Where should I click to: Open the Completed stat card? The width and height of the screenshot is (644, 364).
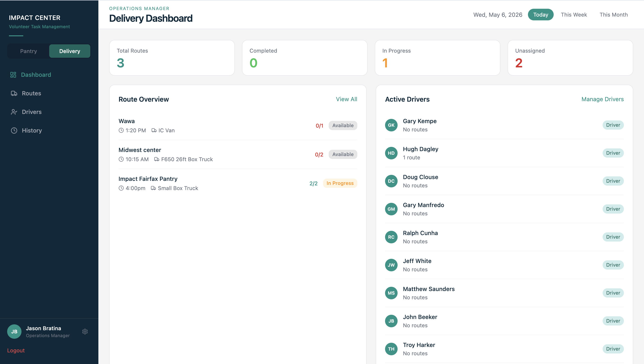coord(305,58)
